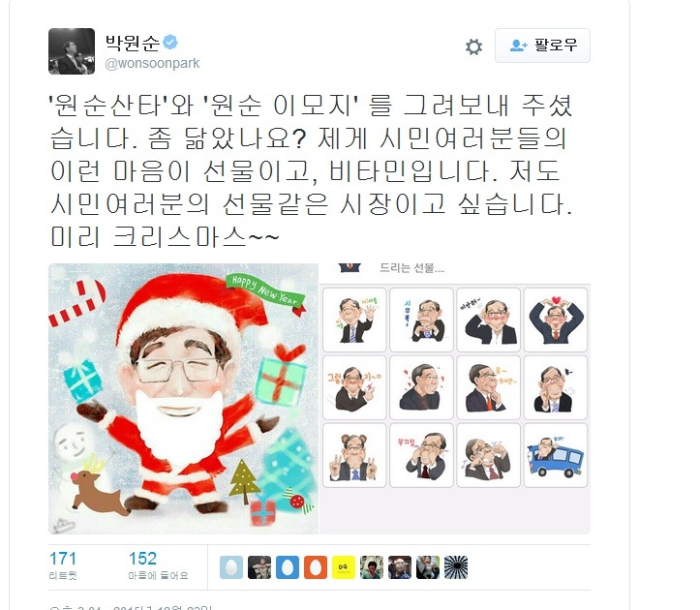This screenshot has width=700, height=610.
Task: View the 152 likes list
Action: tap(158, 564)
